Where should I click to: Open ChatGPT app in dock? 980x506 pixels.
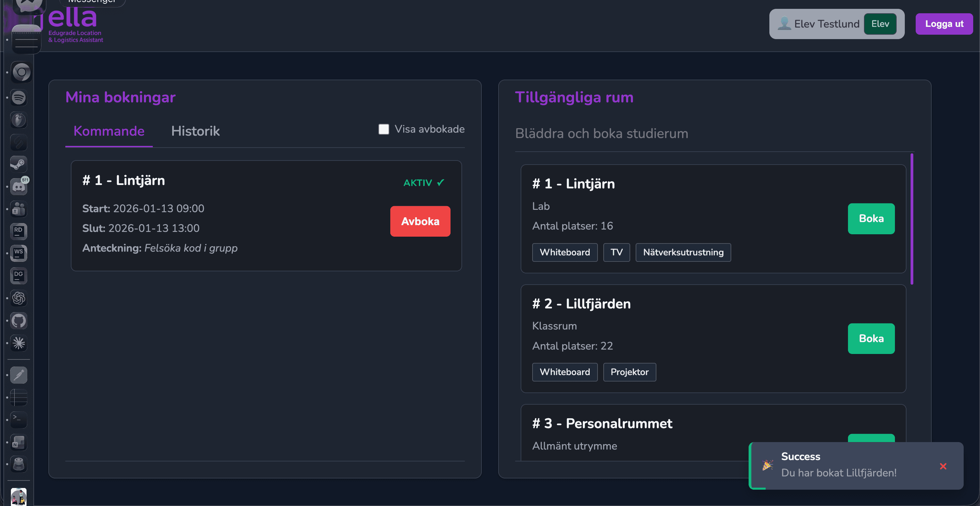point(19,299)
